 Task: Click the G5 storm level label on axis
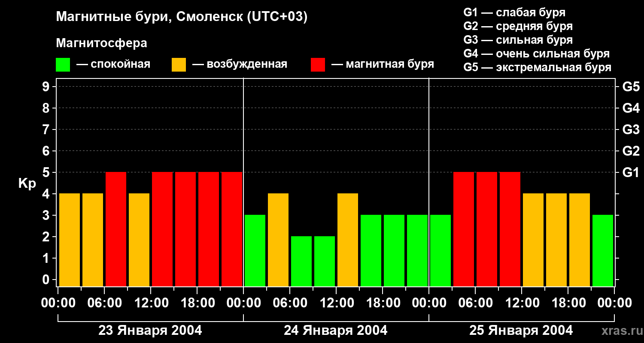pyautogui.click(x=631, y=87)
